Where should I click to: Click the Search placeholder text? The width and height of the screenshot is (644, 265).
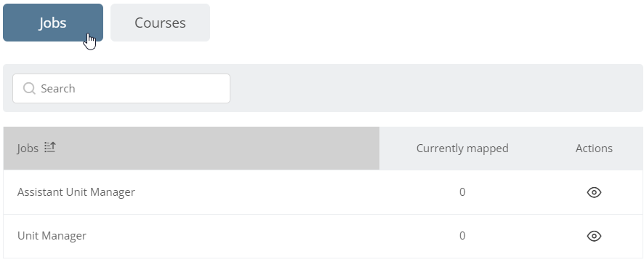(x=58, y=89)
